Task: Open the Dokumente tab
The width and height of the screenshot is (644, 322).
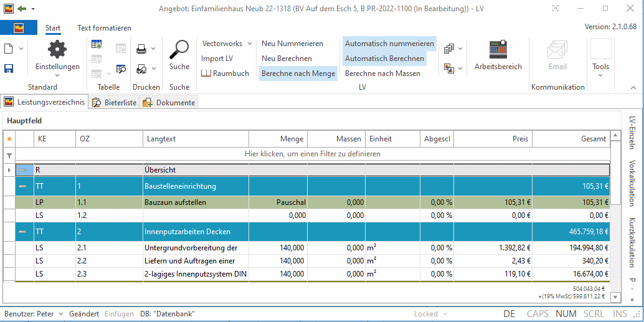Action: point(169,103)
